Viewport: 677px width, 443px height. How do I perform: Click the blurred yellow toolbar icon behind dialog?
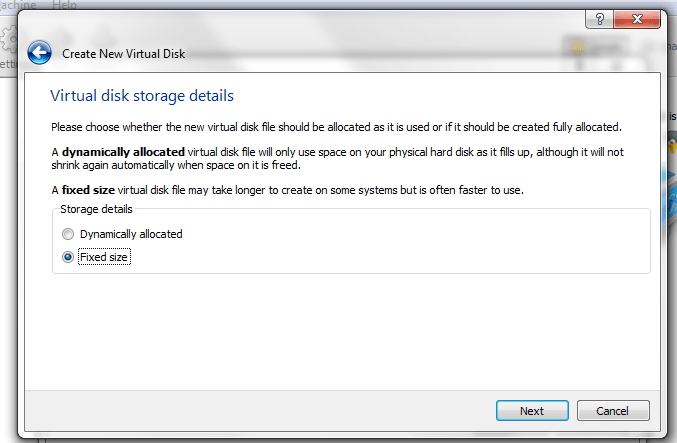(578, 47)
